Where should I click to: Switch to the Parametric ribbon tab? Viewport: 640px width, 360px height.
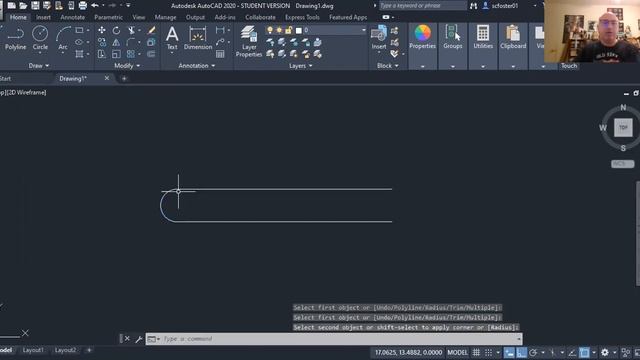pos(108,17)
